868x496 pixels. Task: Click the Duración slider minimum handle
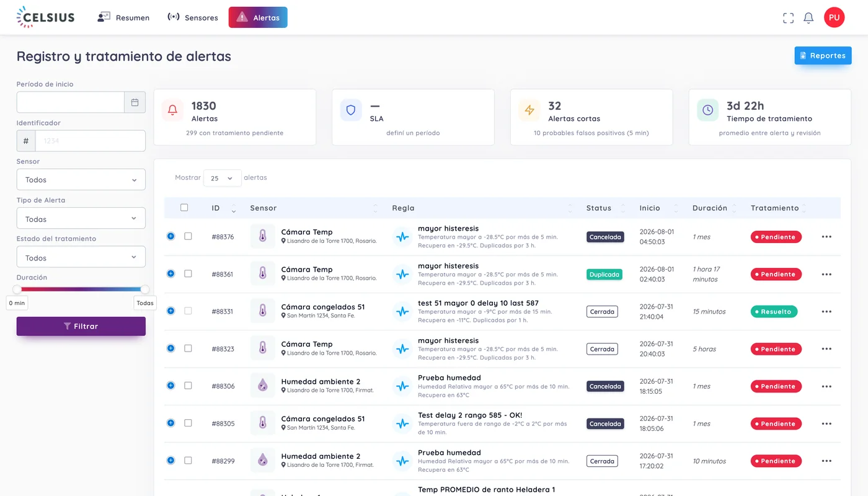tap(17, 289)
